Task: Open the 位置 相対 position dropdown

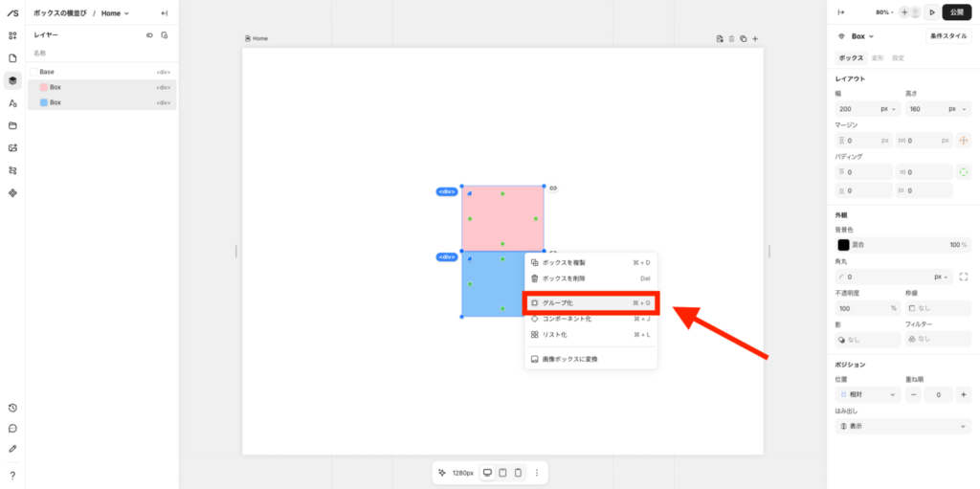Action: pyautogui.click(x=868, y=394)
